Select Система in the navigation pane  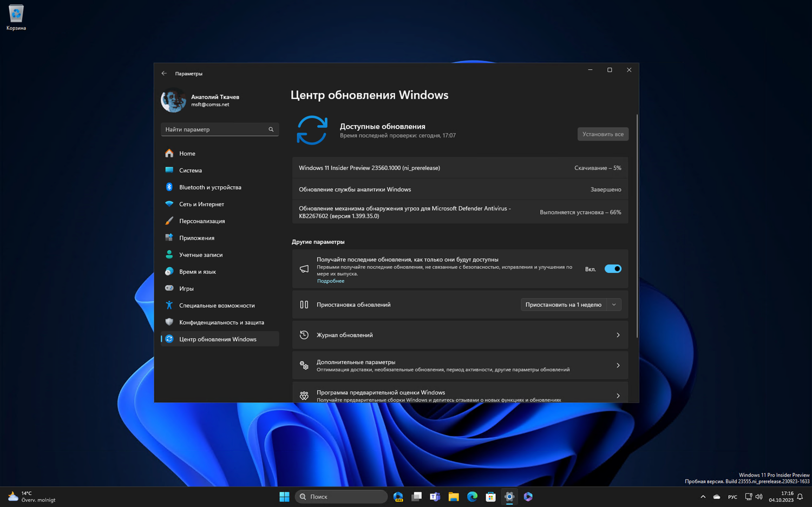(x=191, y=170)
